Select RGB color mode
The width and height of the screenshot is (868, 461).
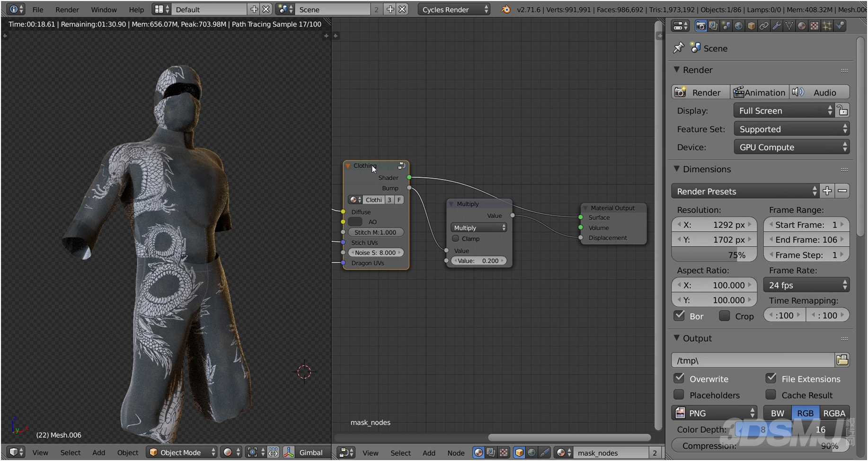pos(806,413)
